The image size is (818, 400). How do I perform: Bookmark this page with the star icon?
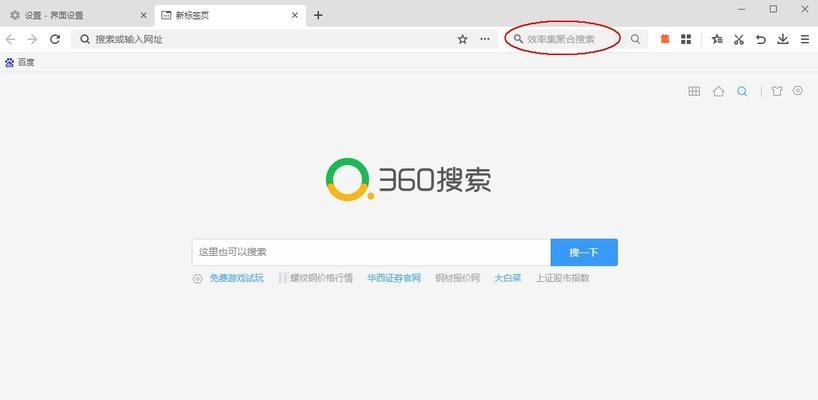(462, 39)
